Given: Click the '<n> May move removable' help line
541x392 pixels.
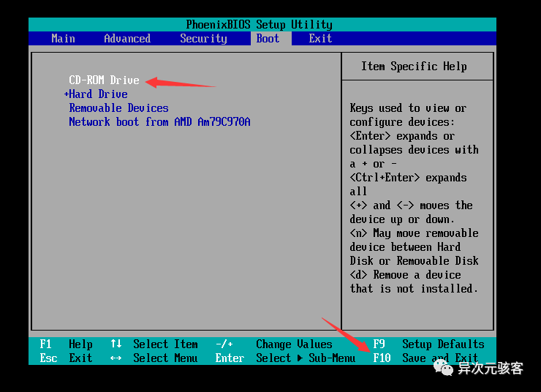Looking at the screenshot, I should [414, 233].
